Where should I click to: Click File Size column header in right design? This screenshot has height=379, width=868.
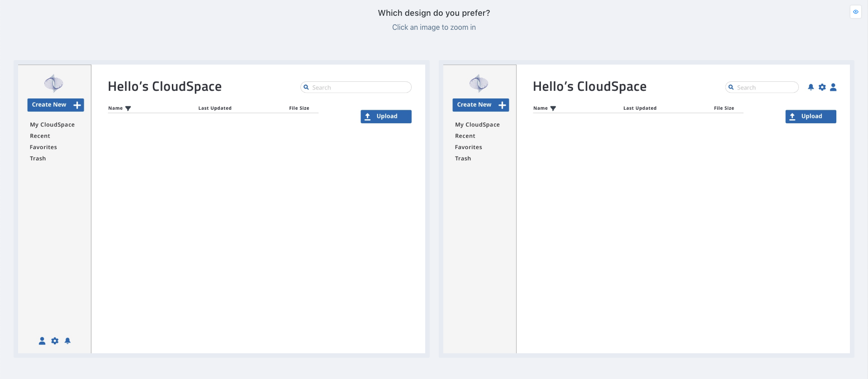click(724, 108)
